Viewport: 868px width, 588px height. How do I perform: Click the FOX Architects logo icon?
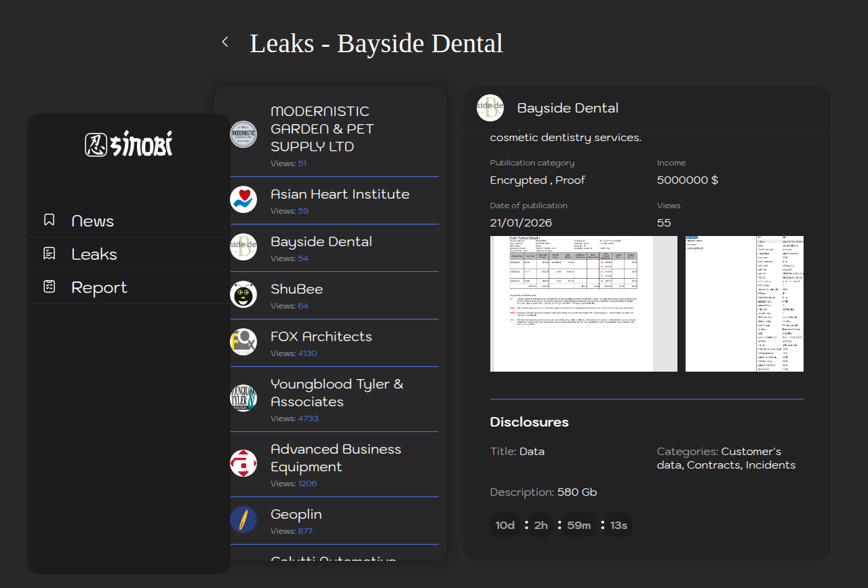pos(243,342)
